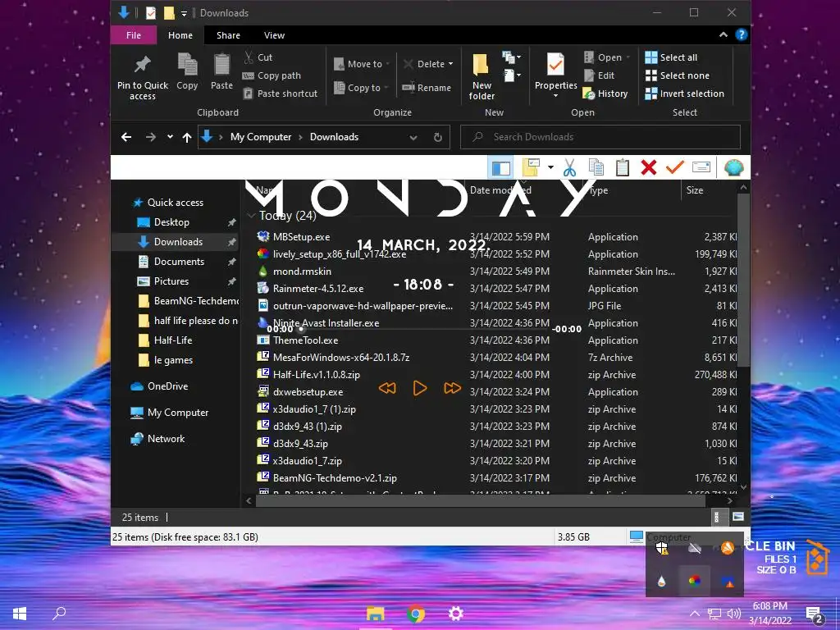Select Network in navigation pane
Image resolution: width=840 pixels, height=630 pixels.
point(166,439)
